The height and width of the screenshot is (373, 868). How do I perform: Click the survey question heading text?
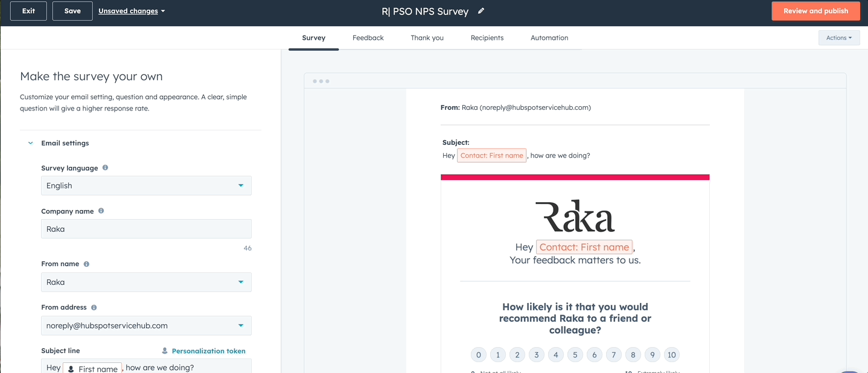(575, 318)
